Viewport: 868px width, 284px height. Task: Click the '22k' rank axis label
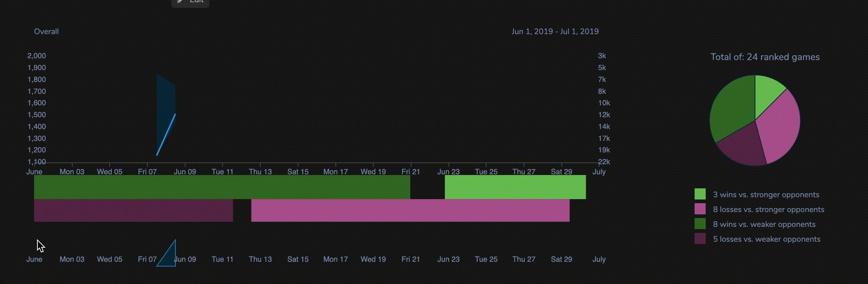tap(604, 162)
